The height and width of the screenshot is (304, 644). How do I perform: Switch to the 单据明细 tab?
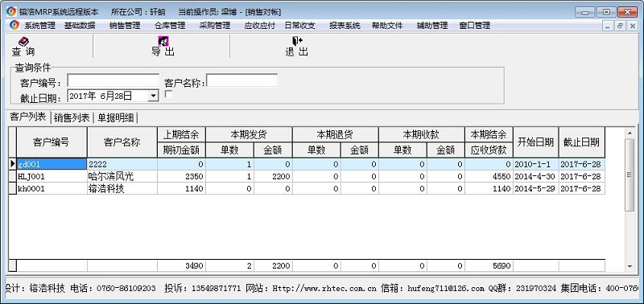115,118
